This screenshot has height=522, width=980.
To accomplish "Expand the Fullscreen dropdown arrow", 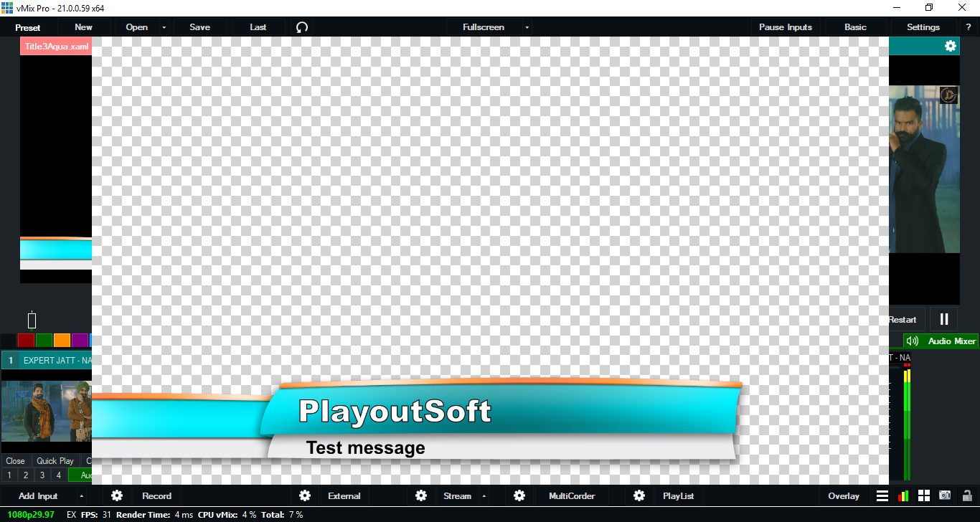I will click(x=527, y=27).
